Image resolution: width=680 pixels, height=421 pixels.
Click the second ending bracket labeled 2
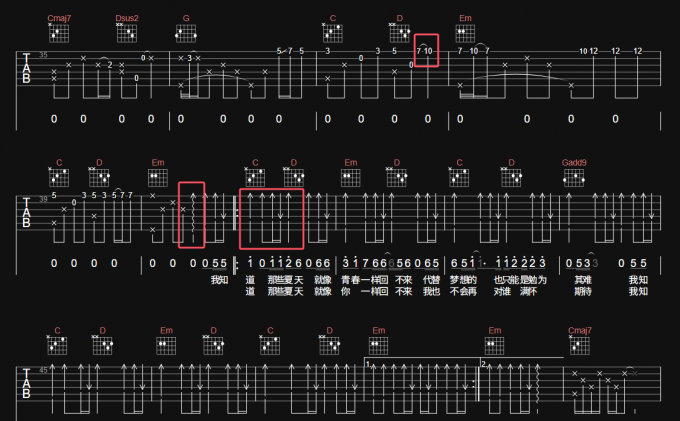(x=520, y=362)
